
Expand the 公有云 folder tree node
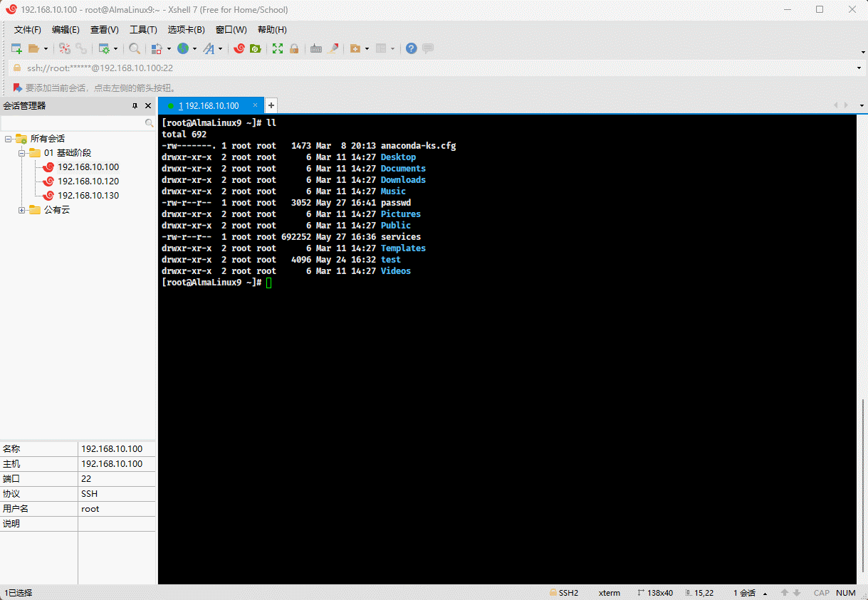[x=21, y=210]
